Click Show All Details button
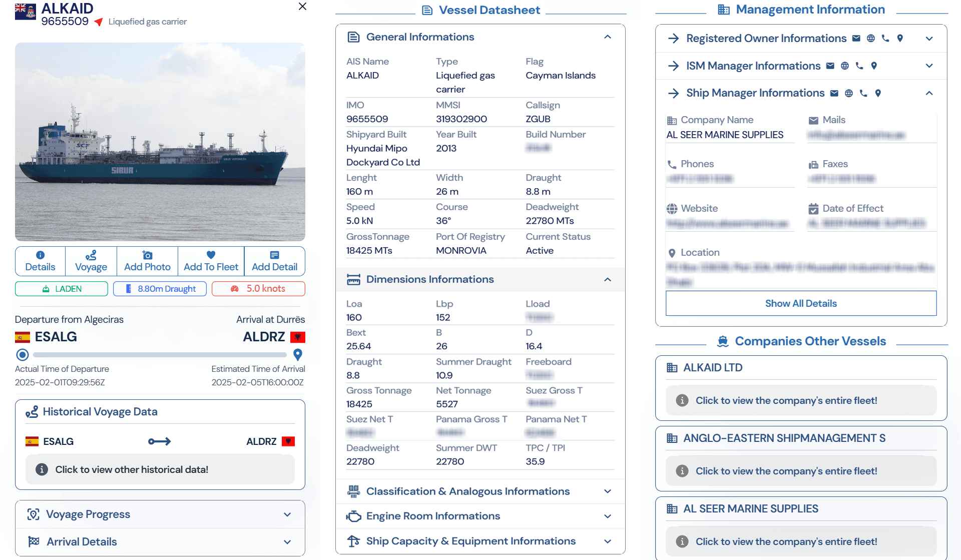The width and height of the screenshot is (961, 560). coord(800,303)
